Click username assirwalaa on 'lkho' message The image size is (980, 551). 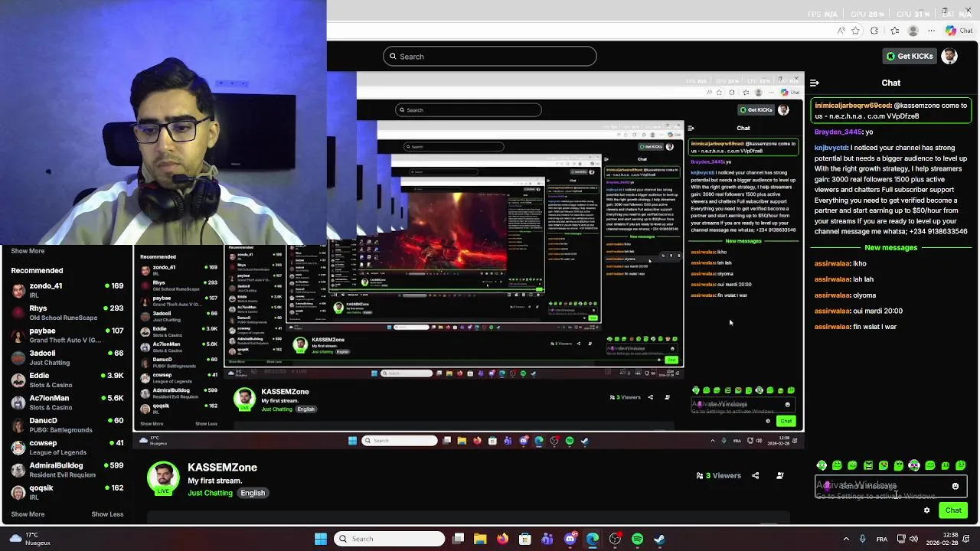[832, 263]
